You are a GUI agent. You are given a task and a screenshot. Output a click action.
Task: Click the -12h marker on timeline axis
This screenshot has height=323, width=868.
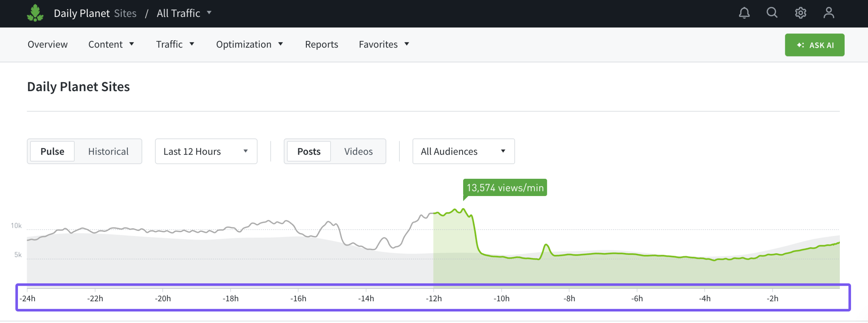coord(434,298)
